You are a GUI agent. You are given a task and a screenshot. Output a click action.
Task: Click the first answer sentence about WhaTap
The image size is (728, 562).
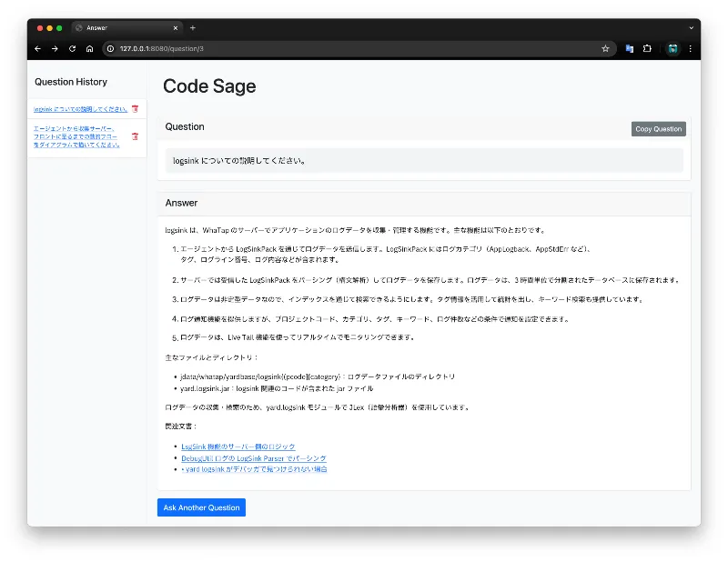356,230
